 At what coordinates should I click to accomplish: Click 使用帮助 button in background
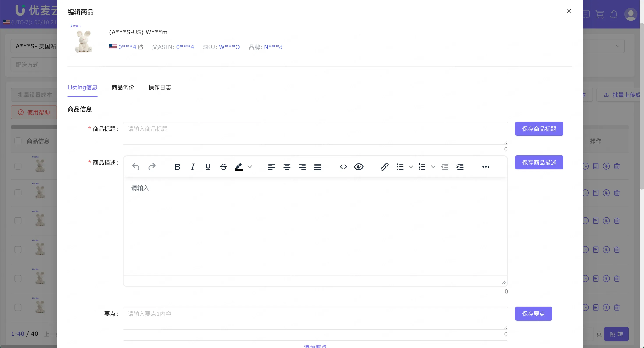(x=34, y=112)
